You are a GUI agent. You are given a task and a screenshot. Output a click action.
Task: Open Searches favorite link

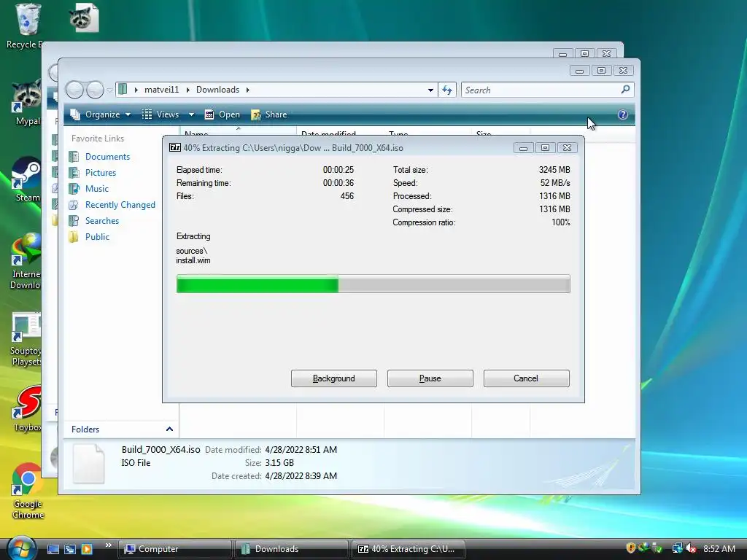pyautogui.click(x=102, y=221)
